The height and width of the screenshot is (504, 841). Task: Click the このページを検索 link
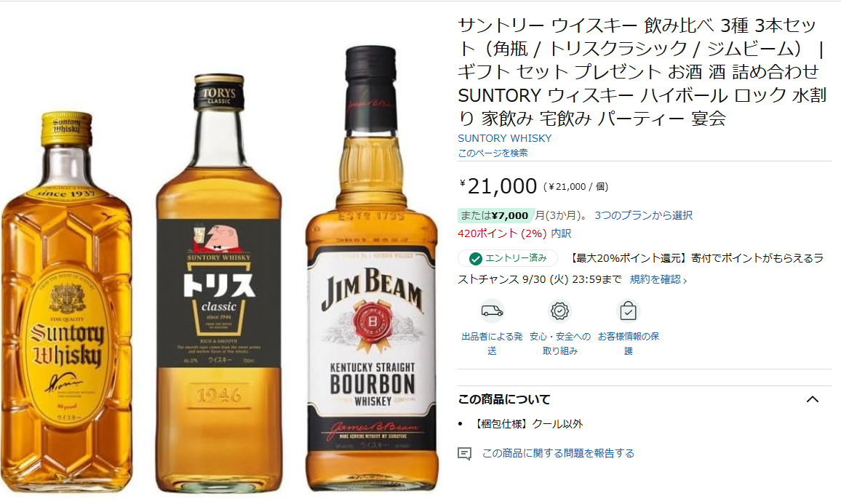[493, 153]
